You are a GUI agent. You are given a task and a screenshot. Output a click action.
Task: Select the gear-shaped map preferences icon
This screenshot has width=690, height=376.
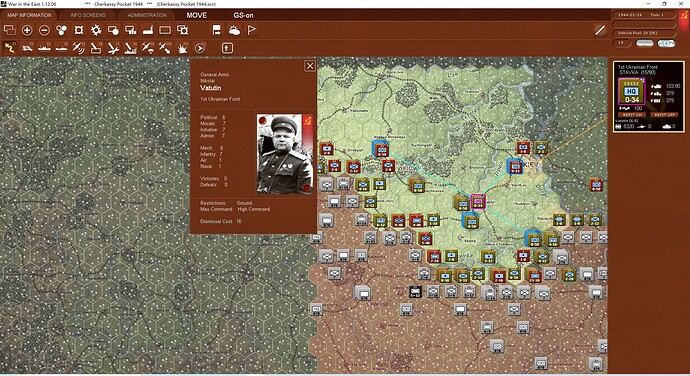pos(96,30)
